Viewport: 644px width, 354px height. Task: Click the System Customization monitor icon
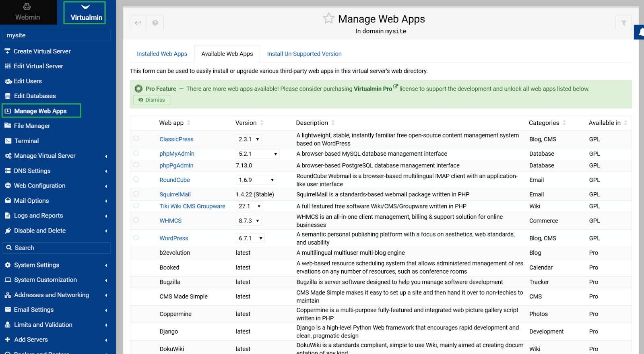coord(8,280)
